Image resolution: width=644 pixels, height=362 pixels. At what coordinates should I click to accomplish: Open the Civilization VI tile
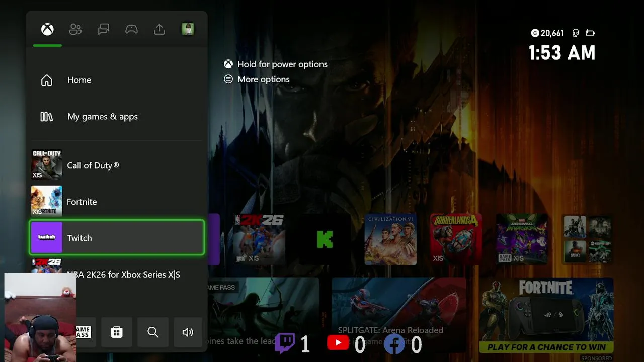(390, 239)
